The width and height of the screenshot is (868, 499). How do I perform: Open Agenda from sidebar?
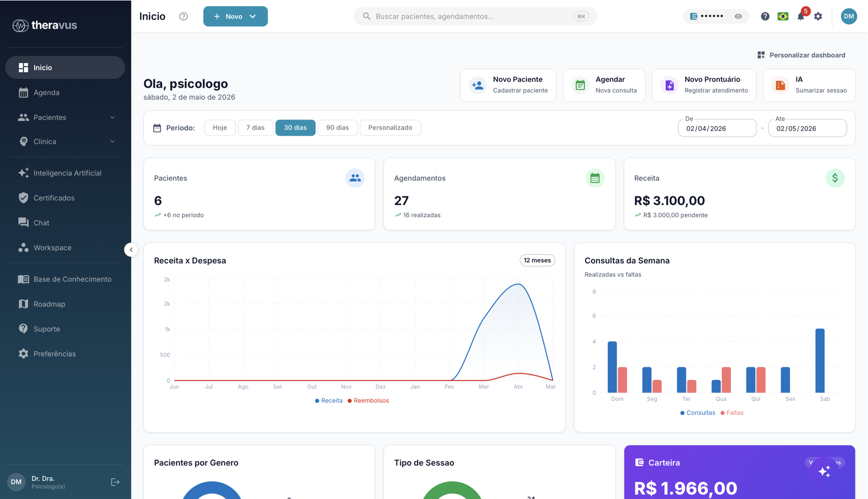(x=65, y=93)
